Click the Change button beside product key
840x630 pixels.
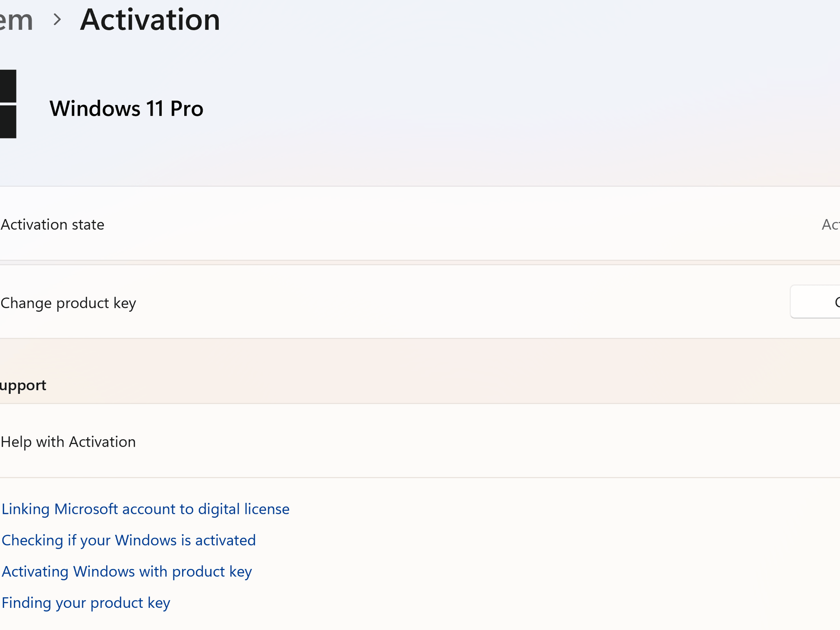tap(815, 302)
